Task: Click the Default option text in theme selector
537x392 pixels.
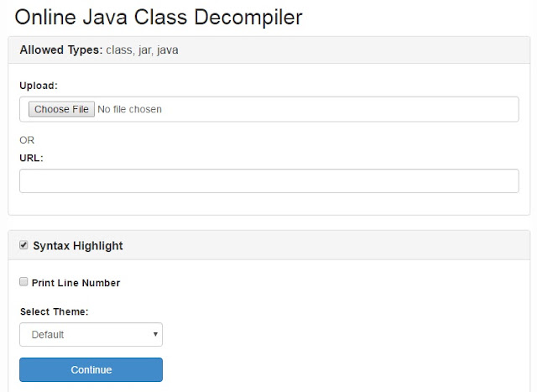Action: [x=48, y=334]
